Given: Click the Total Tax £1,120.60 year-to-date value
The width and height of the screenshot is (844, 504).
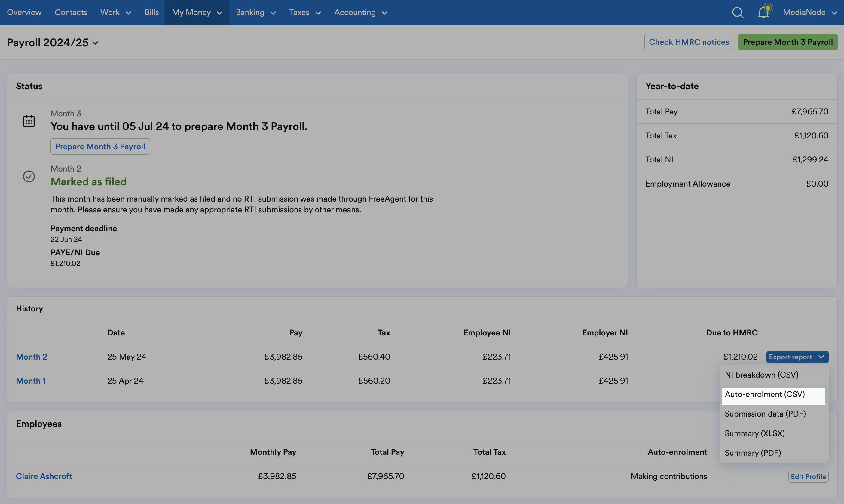Looking at the screenshot, I should pyautogui.click(x=811, y=136).
